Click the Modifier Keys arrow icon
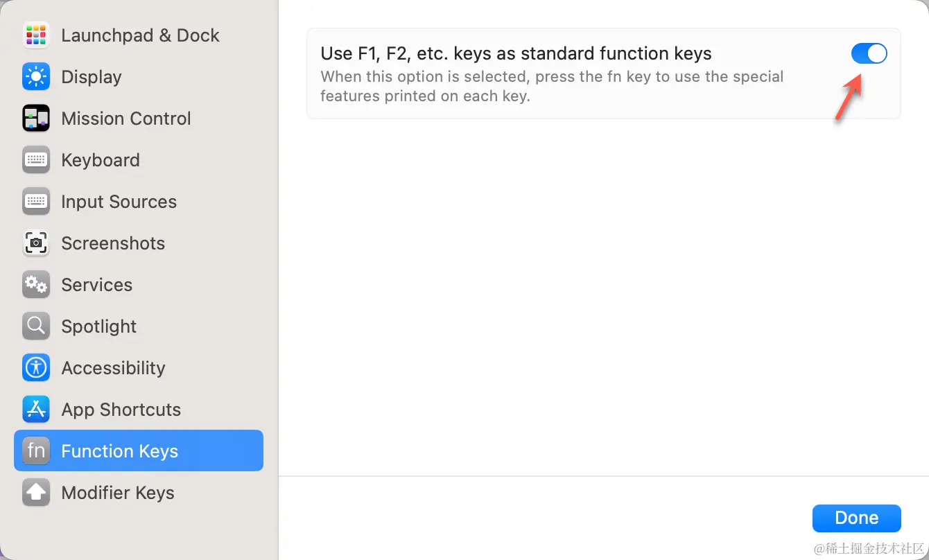Viewport: 929px width, 560px height. point(36,493)
